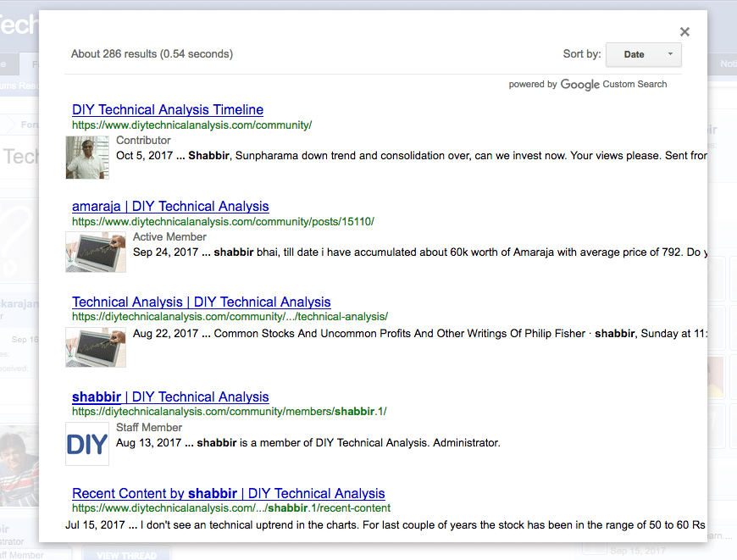This screenshot has height=560, width=737.
Task: Click the green URL ending in recent-content
Action: [231, 508]
